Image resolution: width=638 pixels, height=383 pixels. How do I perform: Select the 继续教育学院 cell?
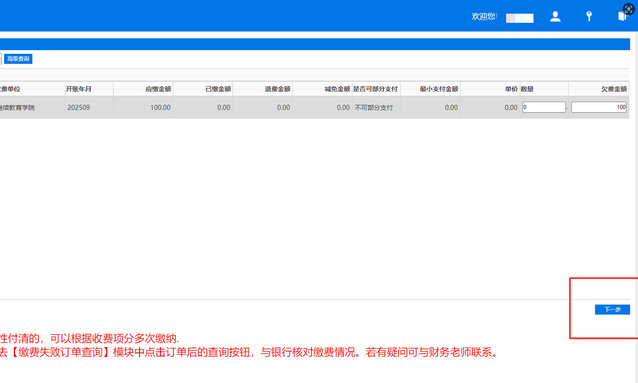[x=32, y=108]
